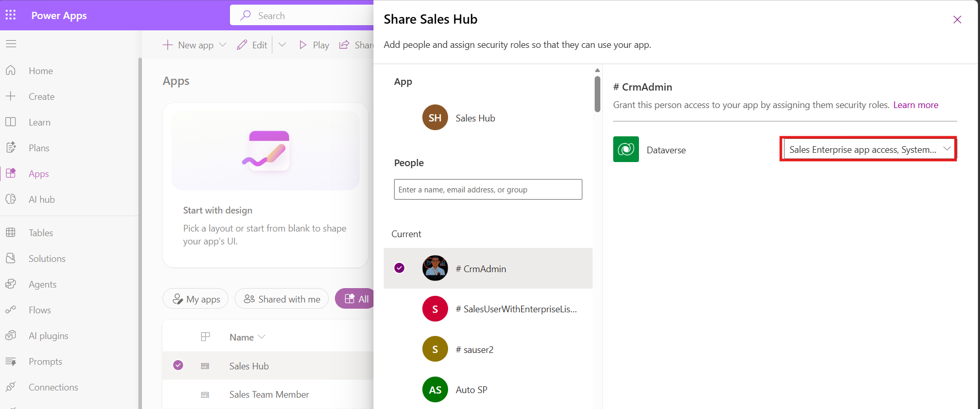The width and height of the screenshot is (980, 409).
Task: Open AI plugins icon in sidebar
Action: click(x=11, y=335)
